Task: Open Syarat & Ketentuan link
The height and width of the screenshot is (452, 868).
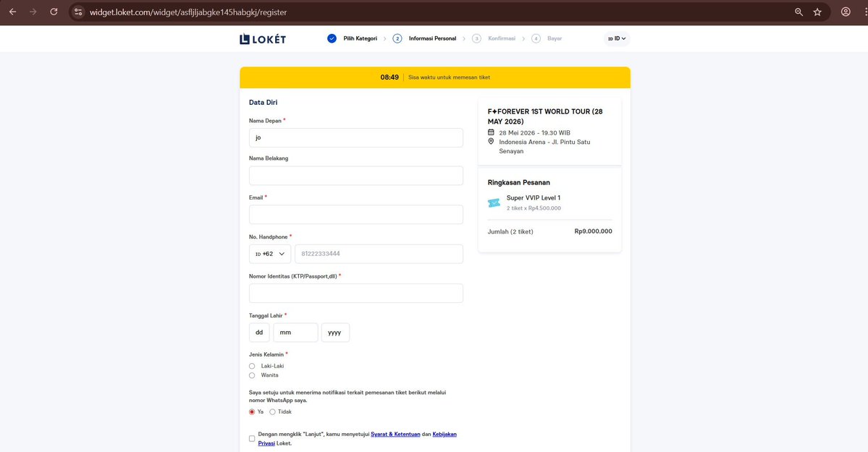Action: (x=395, y=435)
